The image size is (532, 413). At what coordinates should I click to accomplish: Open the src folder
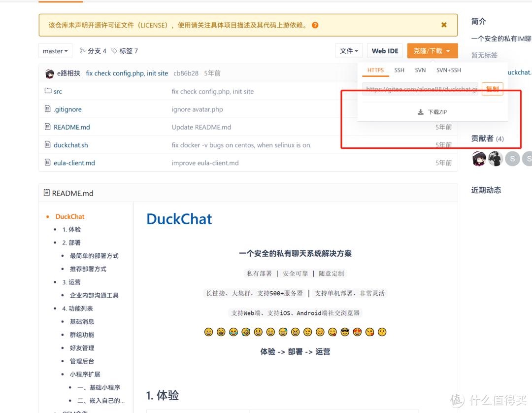pos(58,92)
